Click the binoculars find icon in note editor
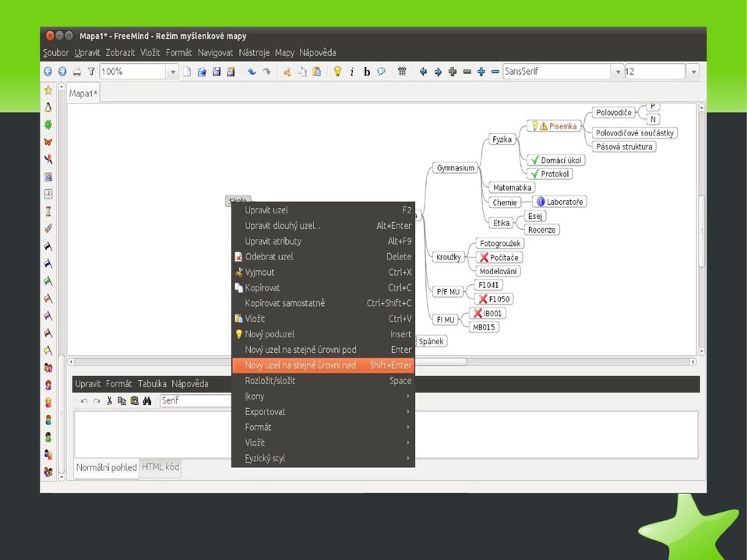The image size is (747, 560). [146, 400]
